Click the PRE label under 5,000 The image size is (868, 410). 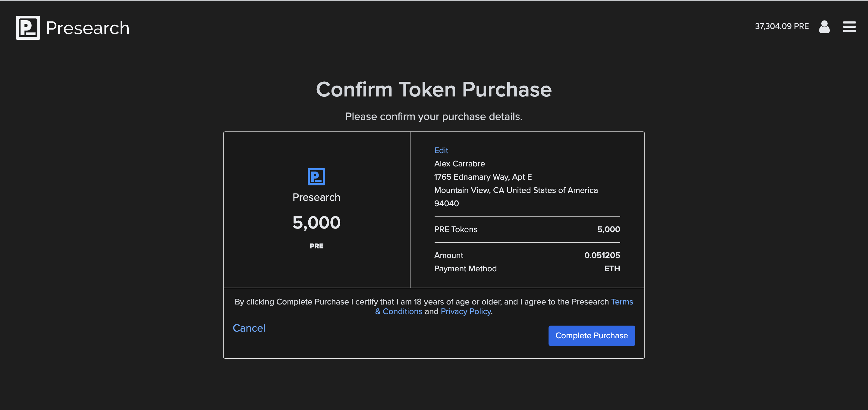click(x=316, y=246)
